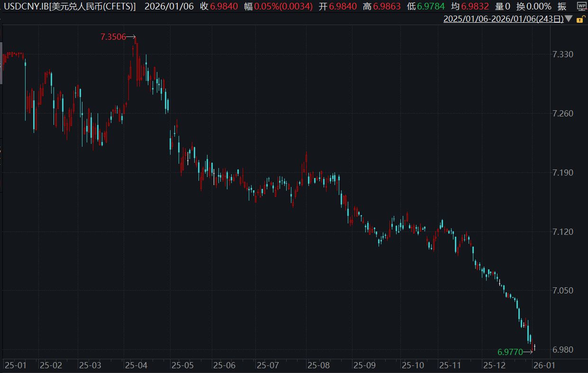588x373 pixels.
Task: Click the 振 amplitude label
Action: [562, 6]
